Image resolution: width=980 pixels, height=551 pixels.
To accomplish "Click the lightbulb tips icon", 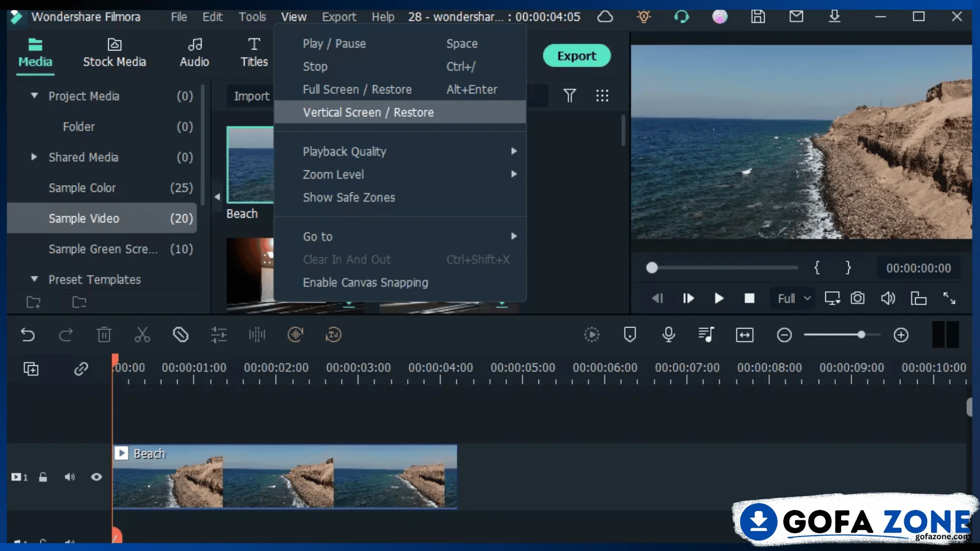I will tap(644, 16).
